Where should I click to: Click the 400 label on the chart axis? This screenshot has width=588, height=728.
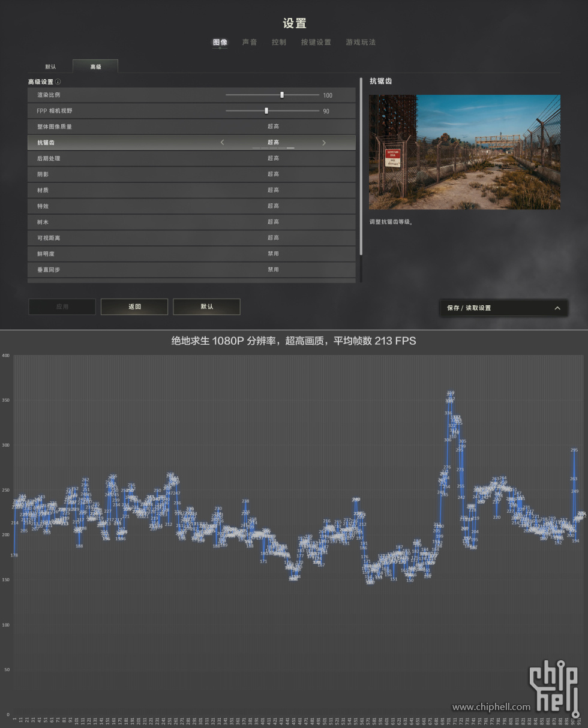point(6,356)
